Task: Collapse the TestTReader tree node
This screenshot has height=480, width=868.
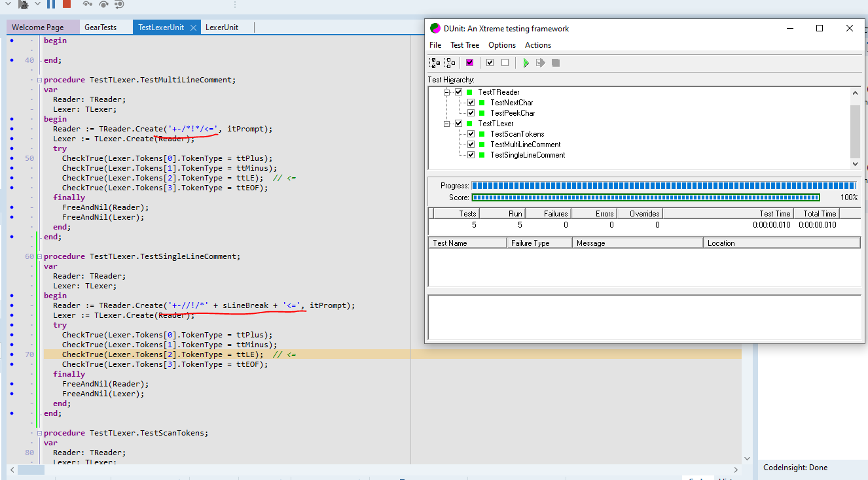Action: coord(447,92)
